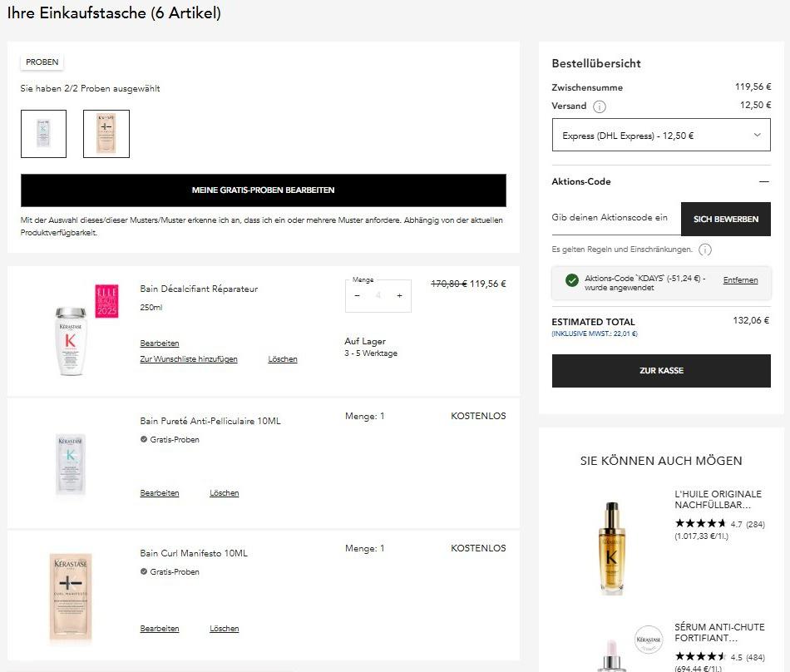This screenshot has width=790, height=672.
Task: Click Bearbeiten for Bain Décalcifiant Réparateur
Action: click(x=159, y=343)
